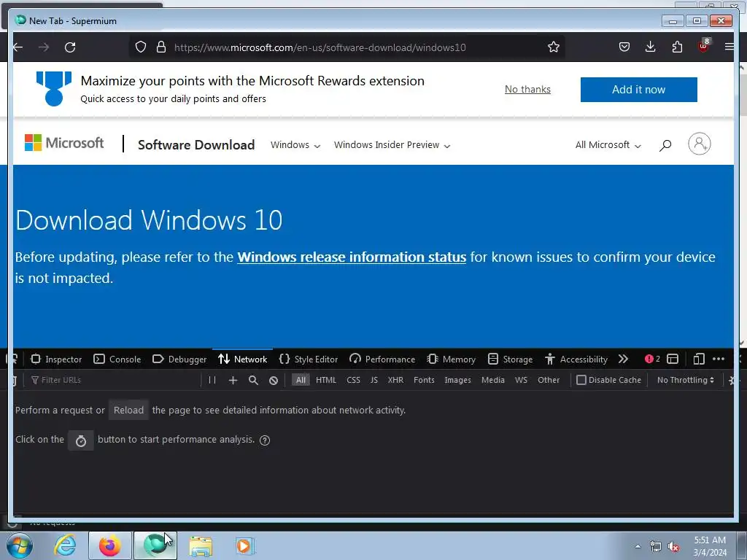
Task: Open the tracking protection shield icon
Action: 141,47
